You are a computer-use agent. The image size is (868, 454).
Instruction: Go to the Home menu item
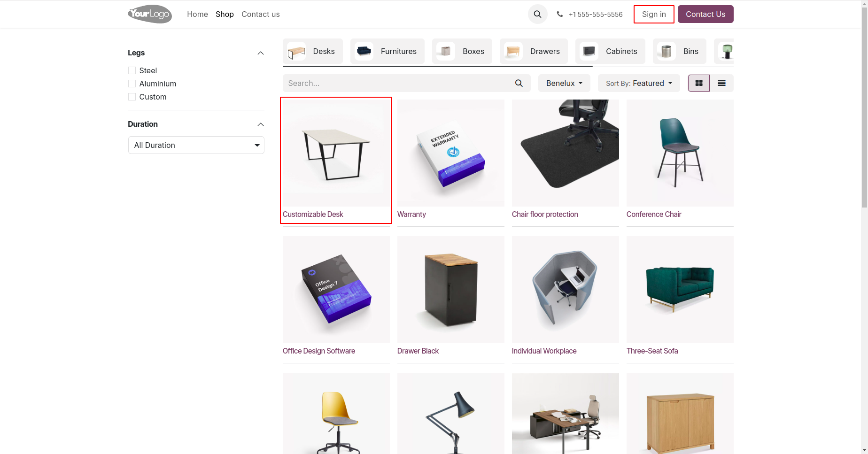pyautogui.click(x=197, y=14)
